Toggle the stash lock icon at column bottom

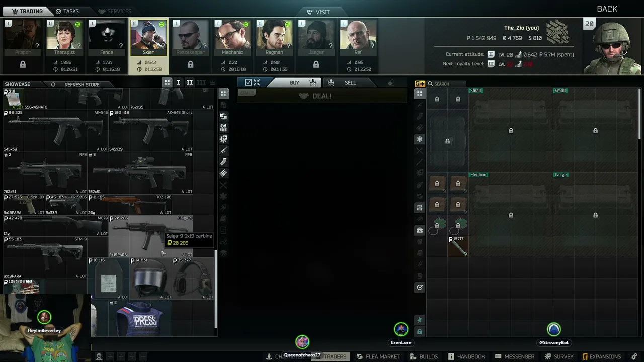click(420, 332)
